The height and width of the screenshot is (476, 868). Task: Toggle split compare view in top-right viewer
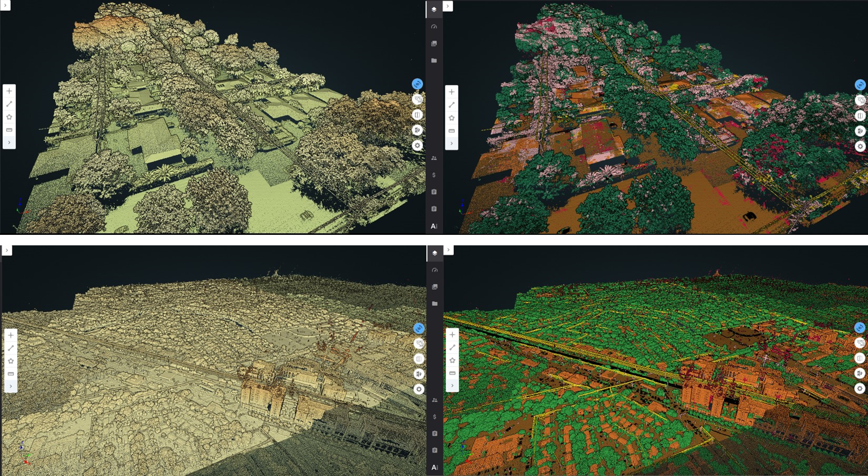pos(860,116)
